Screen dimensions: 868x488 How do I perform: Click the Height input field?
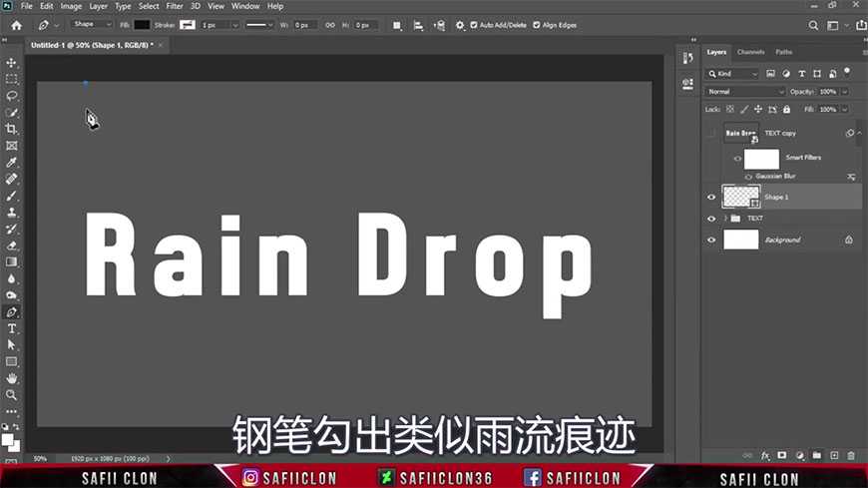(x=366, y=26)
